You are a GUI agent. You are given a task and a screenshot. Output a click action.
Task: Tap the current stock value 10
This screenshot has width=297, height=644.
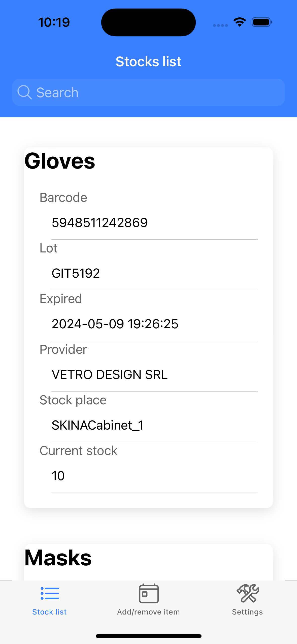pos(58,476)
